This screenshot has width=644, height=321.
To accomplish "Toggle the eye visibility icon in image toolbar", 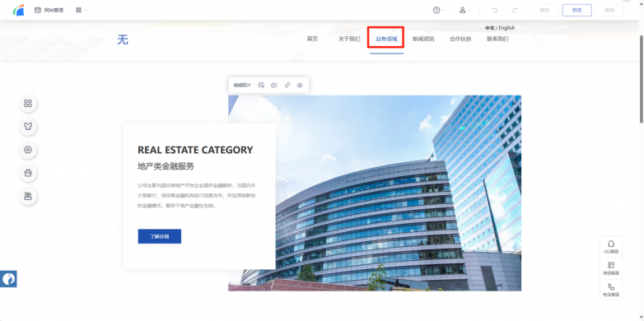I will coord(300,86).
